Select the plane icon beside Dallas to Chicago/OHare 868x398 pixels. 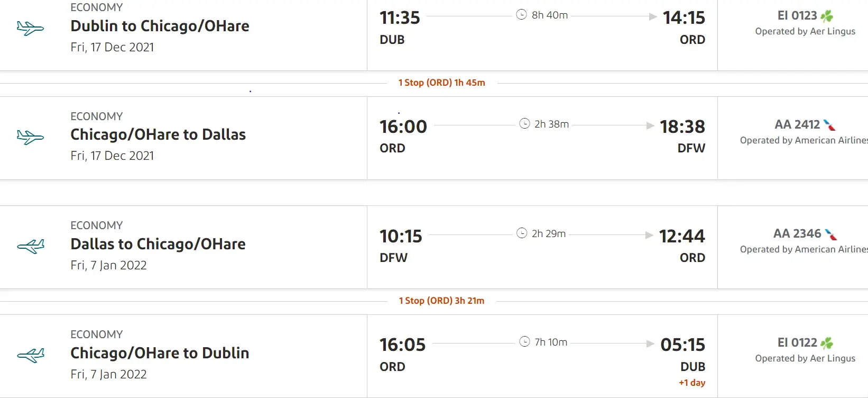pos(31,246)
